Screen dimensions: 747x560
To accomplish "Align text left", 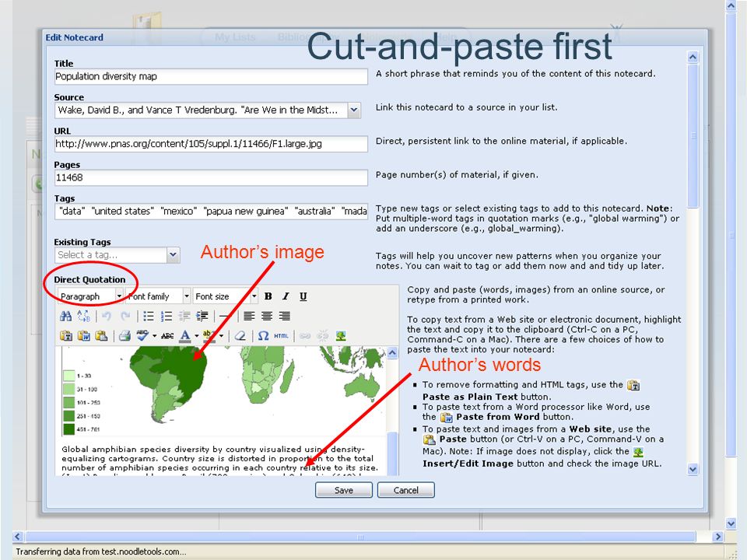I will click(249, 316).
